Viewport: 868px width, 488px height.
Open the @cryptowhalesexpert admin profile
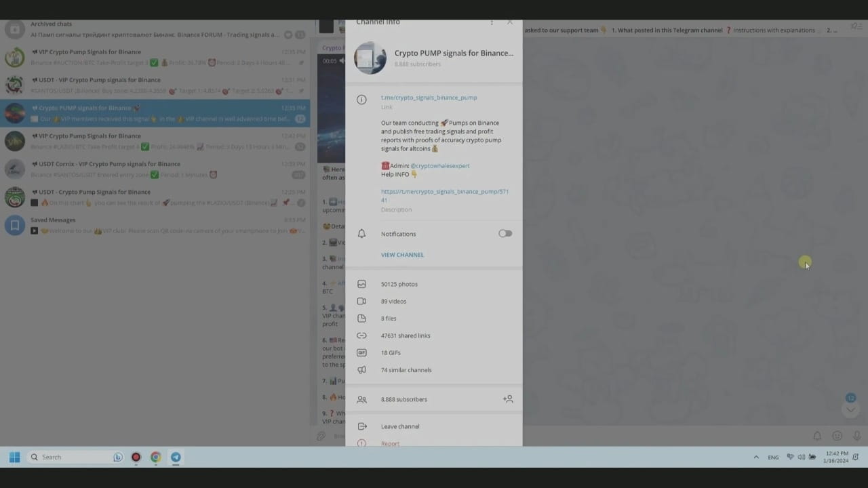click(439, 165)
